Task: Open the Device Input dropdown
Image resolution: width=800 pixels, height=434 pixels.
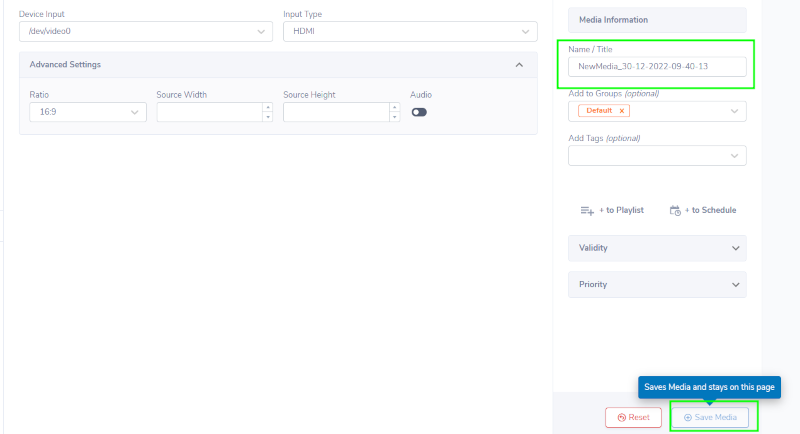Action: click(x=145, y=31)
